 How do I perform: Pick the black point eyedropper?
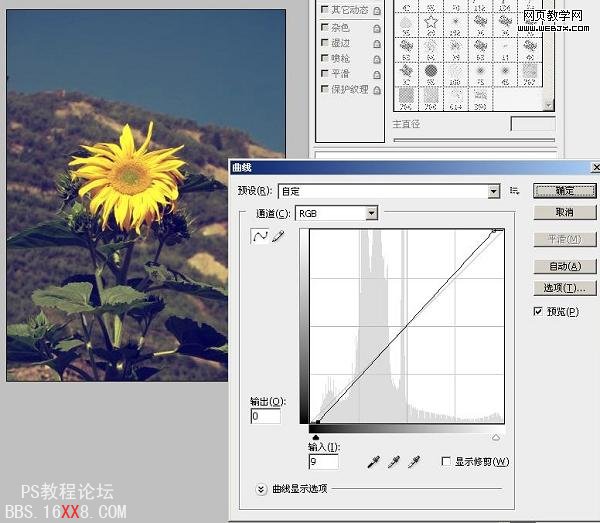coord(374,462)
